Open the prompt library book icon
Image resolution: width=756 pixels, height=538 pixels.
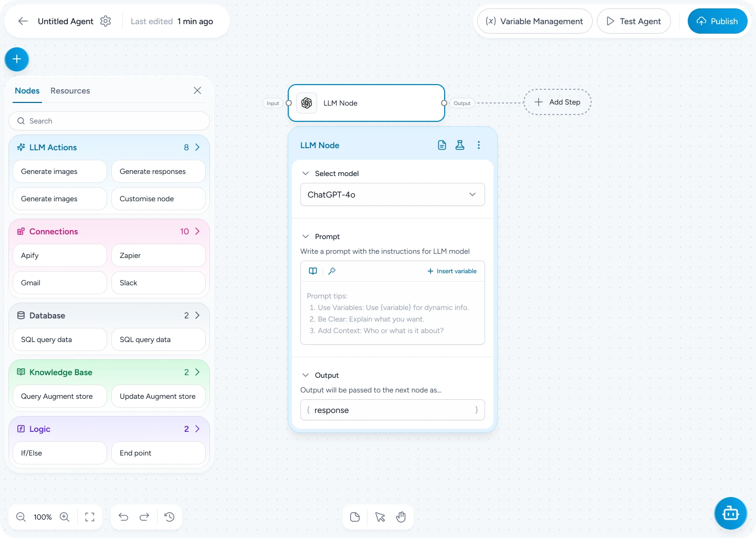[x=313, y=271]
